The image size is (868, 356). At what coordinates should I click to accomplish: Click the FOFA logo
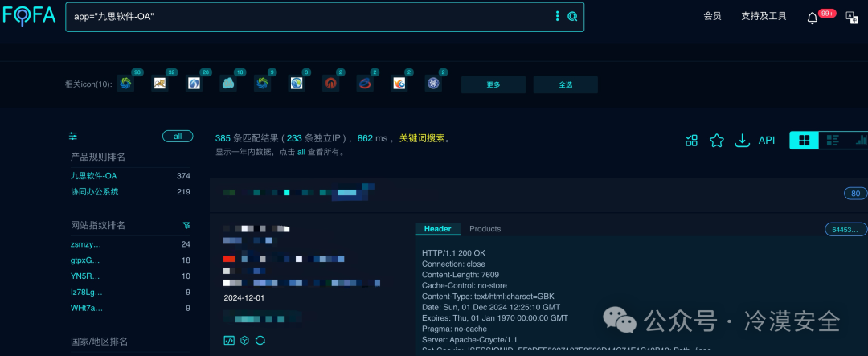tap(29, 15)
